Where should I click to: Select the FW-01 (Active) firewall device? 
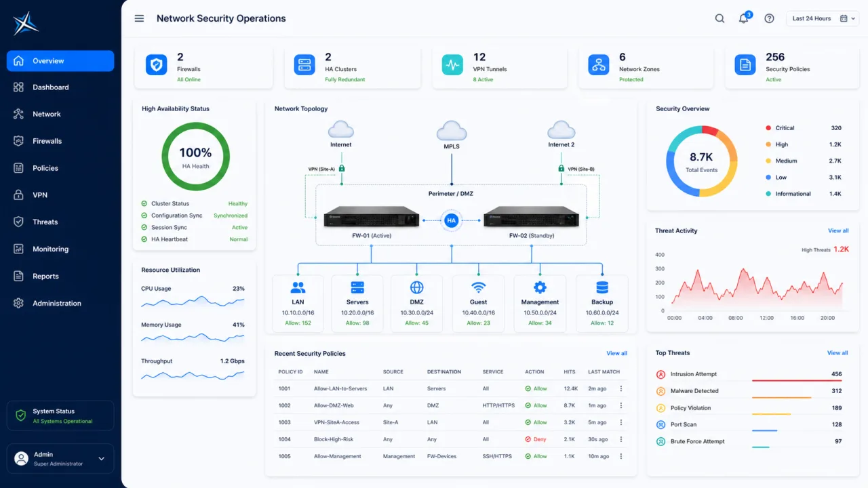point(371,217)
